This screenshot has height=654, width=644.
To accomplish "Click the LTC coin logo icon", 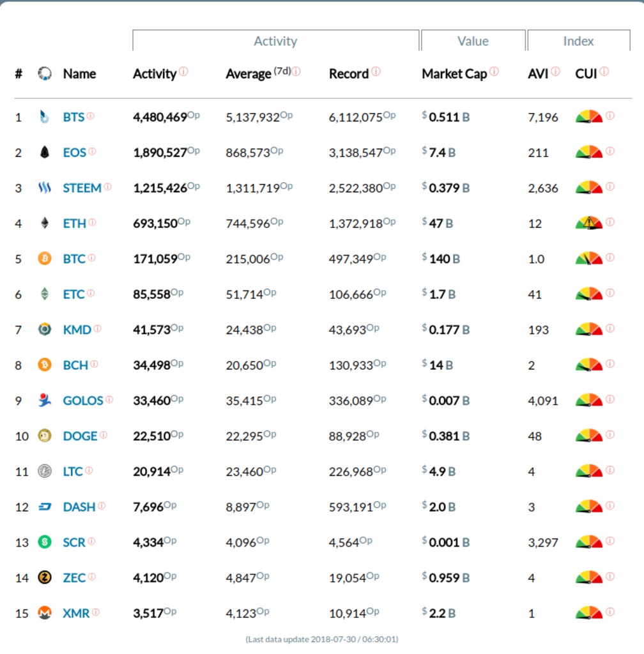I will click(x=45, y=471).
